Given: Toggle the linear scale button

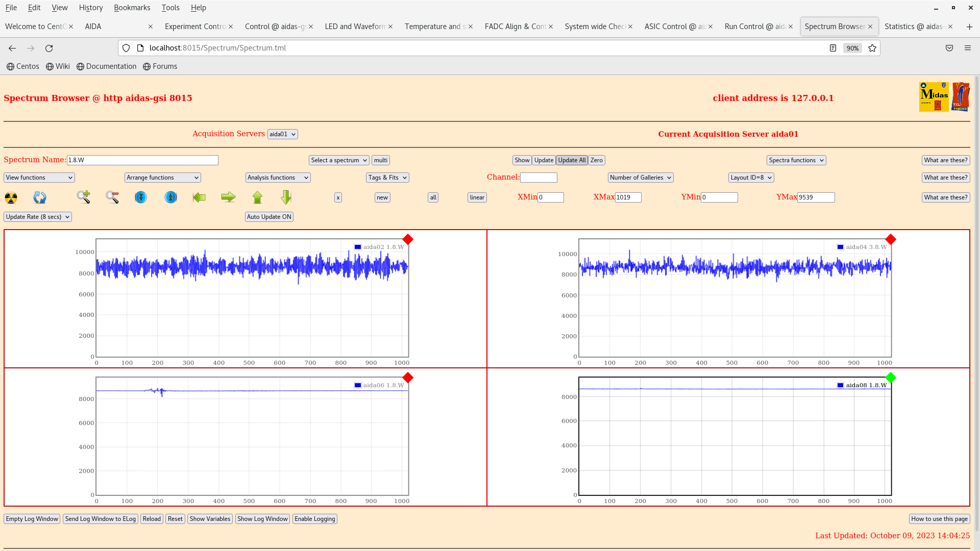Looking at the screenshot, I should 477,197.
